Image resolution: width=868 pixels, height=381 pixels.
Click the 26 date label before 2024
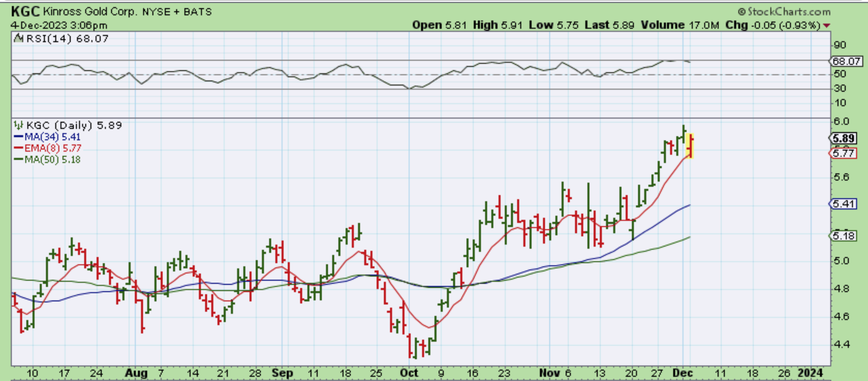point(784,373)
